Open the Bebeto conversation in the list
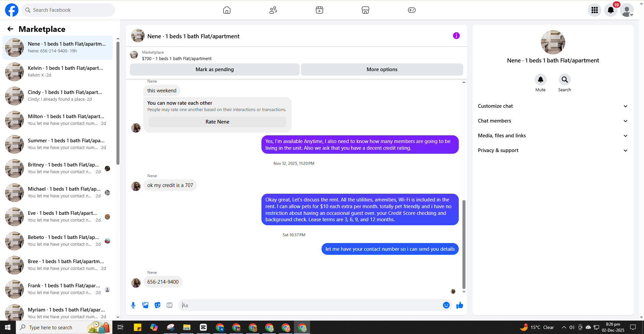 click(x=58, y=241)
